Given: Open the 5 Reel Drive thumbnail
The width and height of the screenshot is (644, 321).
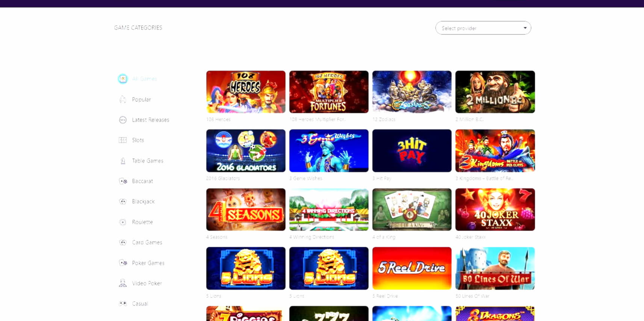Looking at the screenshot, I should point(412,268).
